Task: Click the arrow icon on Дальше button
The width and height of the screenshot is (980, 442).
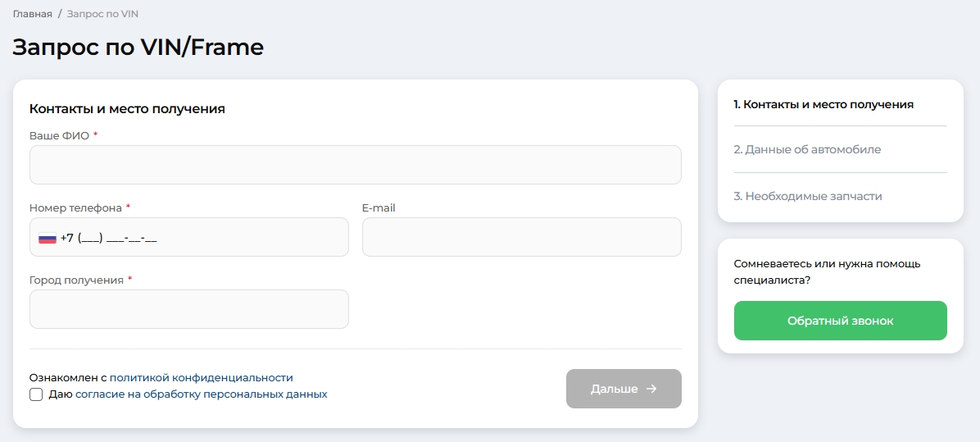Action: coord(651,389)
